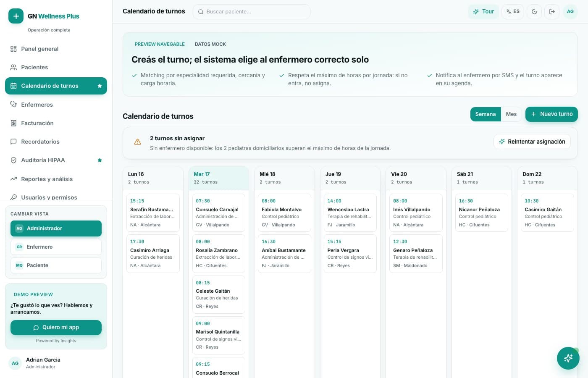Select the Mar 17 day header
The image size is (588, 378).
click(218, 178)
